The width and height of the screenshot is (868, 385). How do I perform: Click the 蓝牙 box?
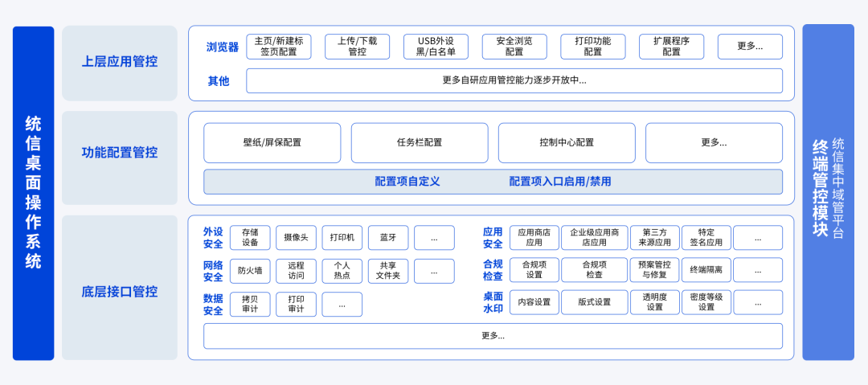388,238
